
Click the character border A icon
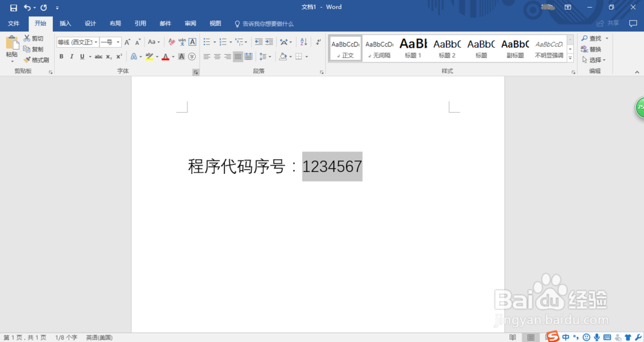tap(192, 42)
